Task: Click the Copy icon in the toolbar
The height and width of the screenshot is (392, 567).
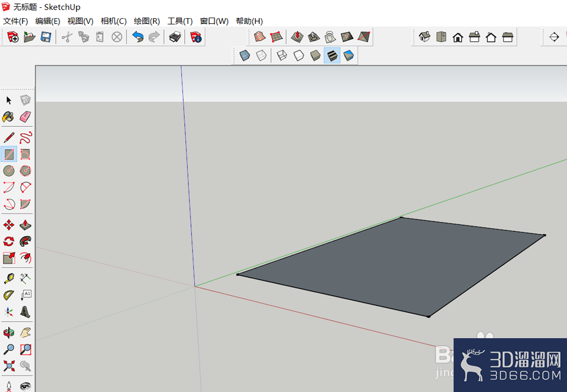Action: pyautogui.click(x=83, y=37)
